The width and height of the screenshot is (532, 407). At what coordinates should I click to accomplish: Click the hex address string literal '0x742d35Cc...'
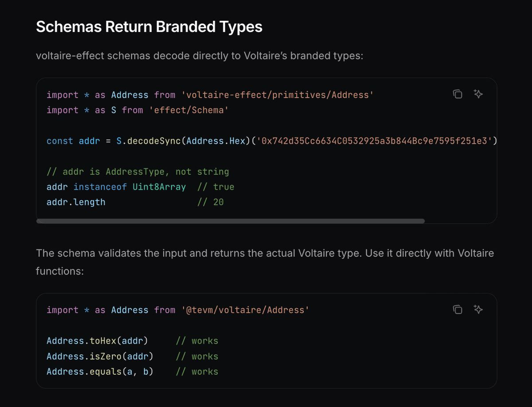click(x=374, y=141)
